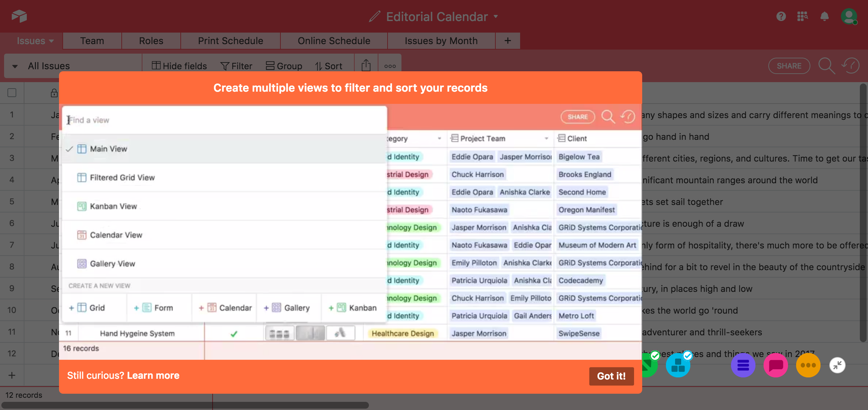Open revision history icon in main toolbar
This screenshot has height=410, width=868.
(x=850, y=66)
